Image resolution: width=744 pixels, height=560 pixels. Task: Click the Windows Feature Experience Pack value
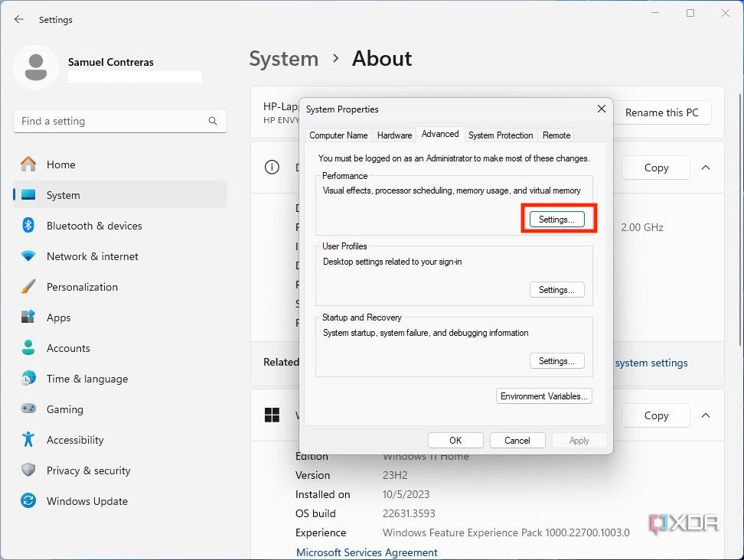506,532
